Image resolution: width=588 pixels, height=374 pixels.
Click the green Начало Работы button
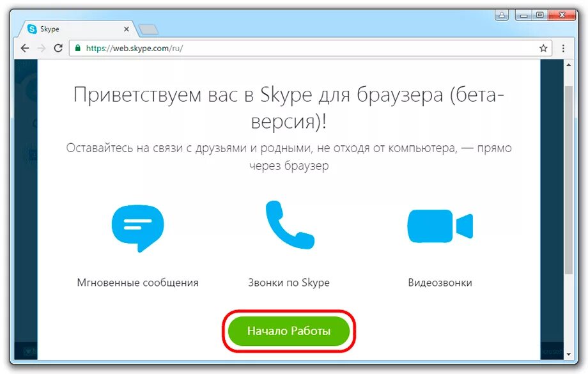[x=289, y=331]
